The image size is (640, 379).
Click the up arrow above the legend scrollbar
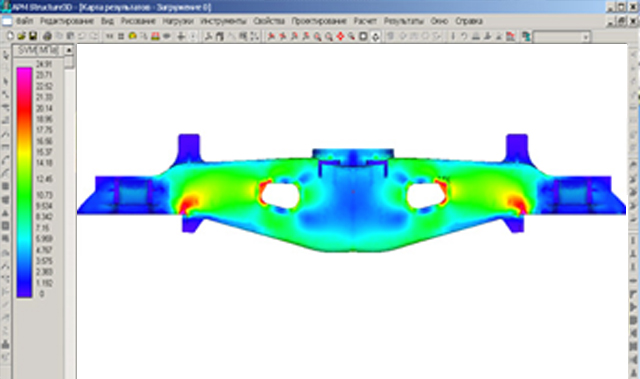tap(69, 50)
